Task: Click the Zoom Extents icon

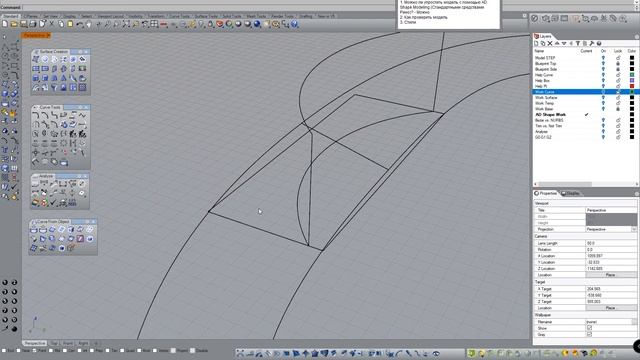Action: click(126, 24)
